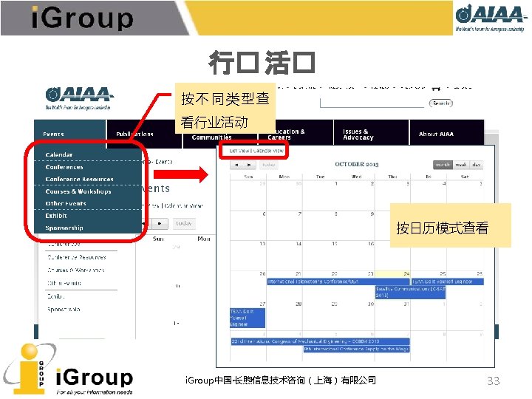
Task: Open Sponsorship in left sidebar
Action: pyautogui.click(x=64, y=309)
